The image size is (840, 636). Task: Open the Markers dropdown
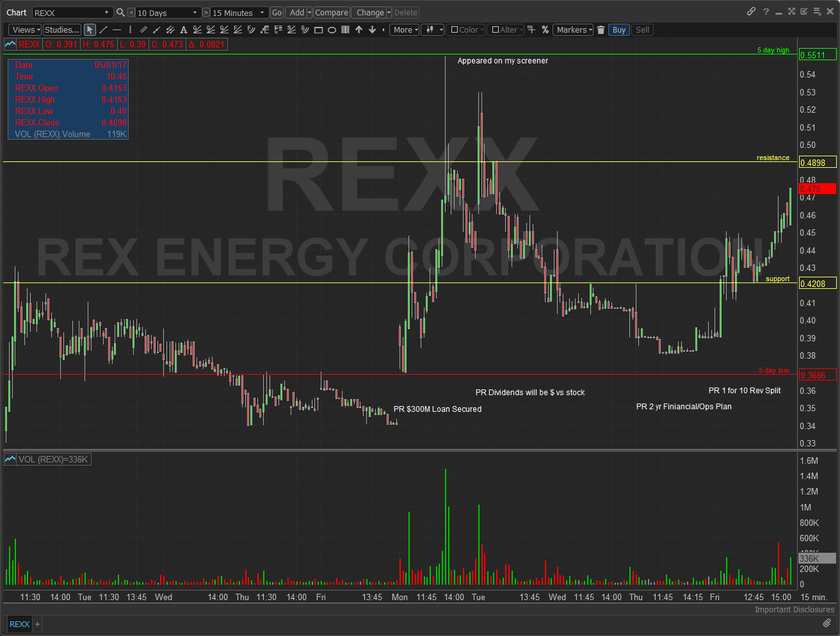click(573, 29)
